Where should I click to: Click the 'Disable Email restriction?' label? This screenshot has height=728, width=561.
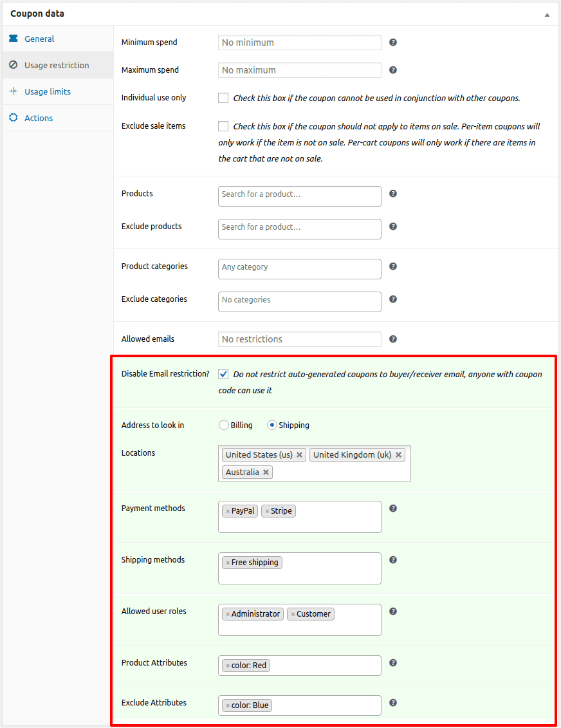click(x=165, y=374)
